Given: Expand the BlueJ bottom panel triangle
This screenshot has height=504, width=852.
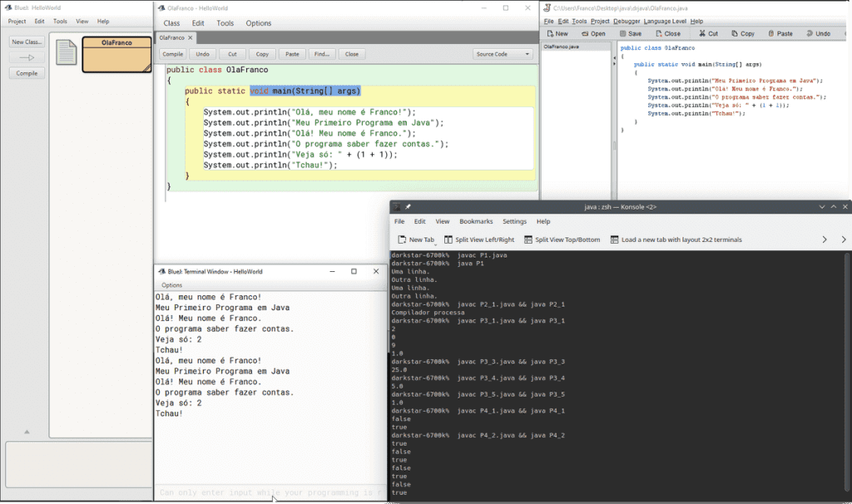Looking at the screenshot, I should tap(27, 432).
